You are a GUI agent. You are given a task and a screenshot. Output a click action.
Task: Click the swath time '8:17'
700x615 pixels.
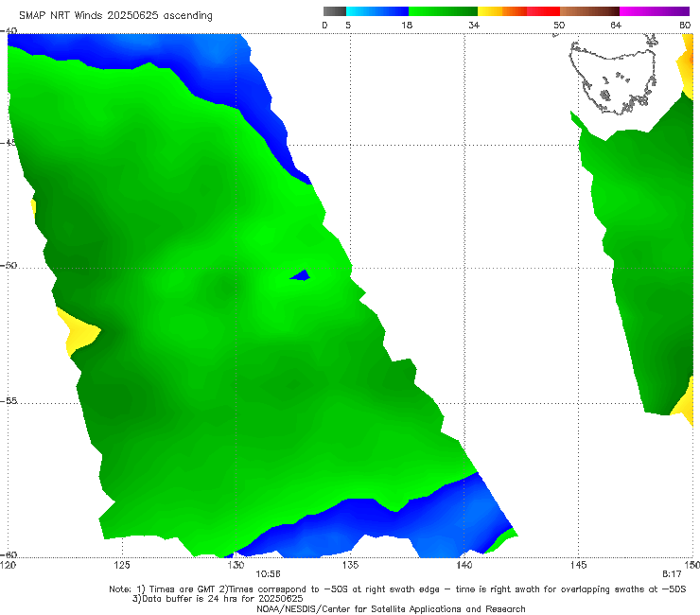[672, 574]
